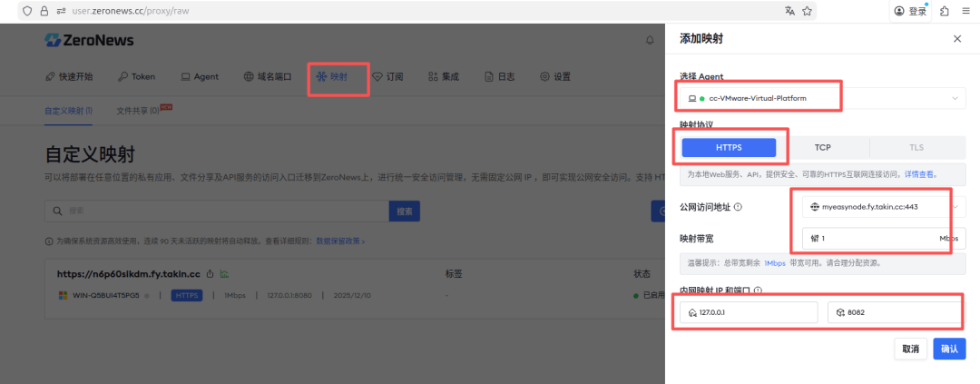Select the HTTPS protocol option
This screenshot has width=980, height=384.
(x=729, y=148)
